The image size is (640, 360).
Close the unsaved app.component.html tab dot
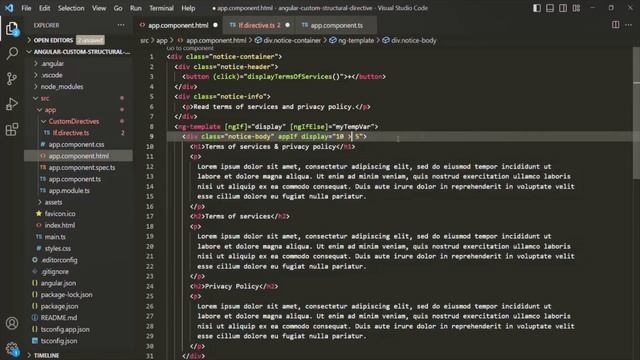216,25
